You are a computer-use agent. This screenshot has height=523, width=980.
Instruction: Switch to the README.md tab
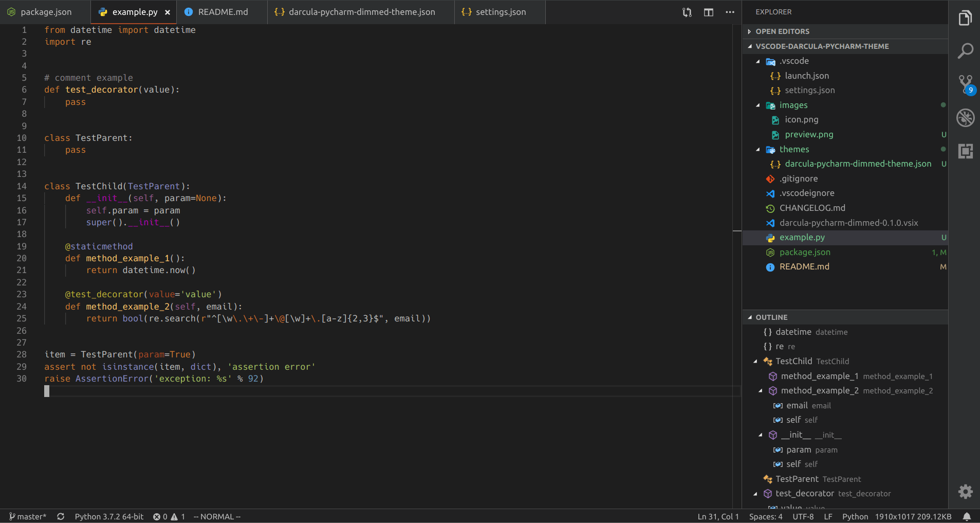pos(223,12)
